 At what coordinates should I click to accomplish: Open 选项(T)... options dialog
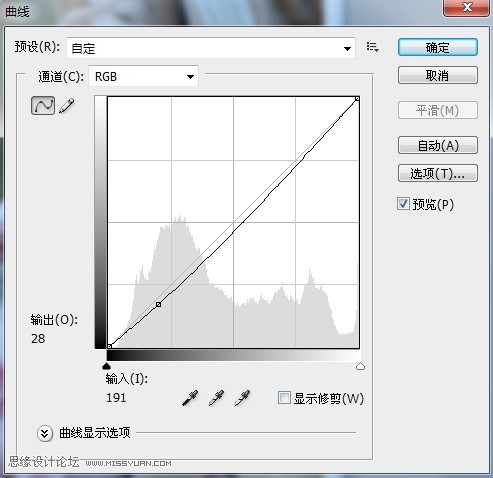438,173
